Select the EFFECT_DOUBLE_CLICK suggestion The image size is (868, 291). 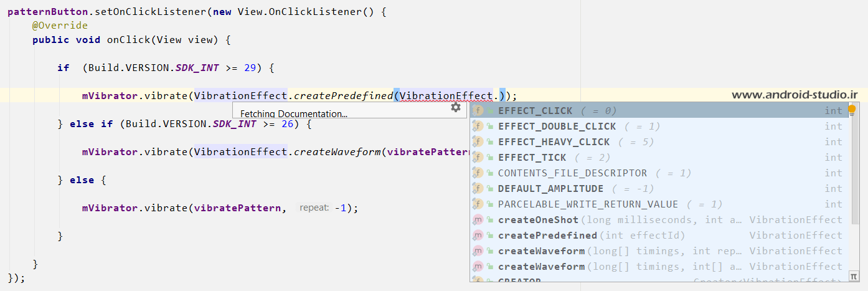click(557, 126)
